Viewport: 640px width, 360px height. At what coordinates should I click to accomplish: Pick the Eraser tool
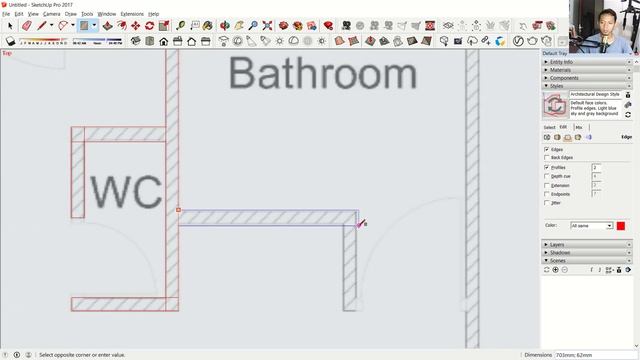27,26
